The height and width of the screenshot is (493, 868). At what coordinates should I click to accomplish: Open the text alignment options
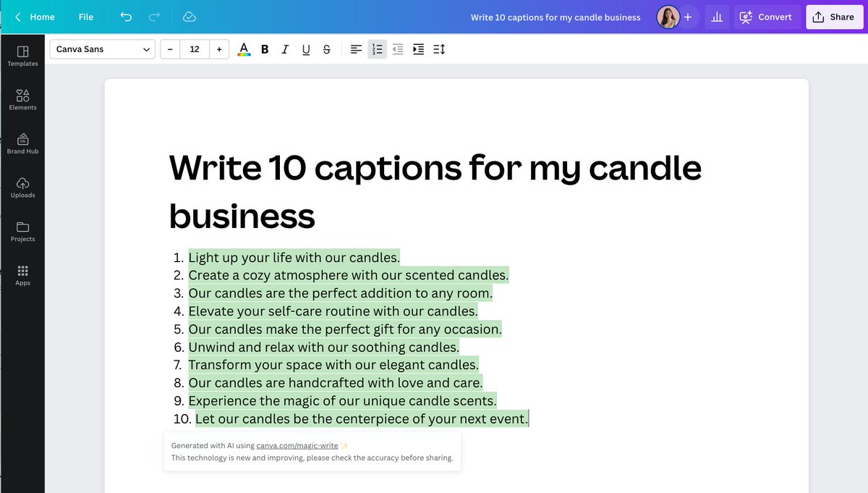pos(355,49)
